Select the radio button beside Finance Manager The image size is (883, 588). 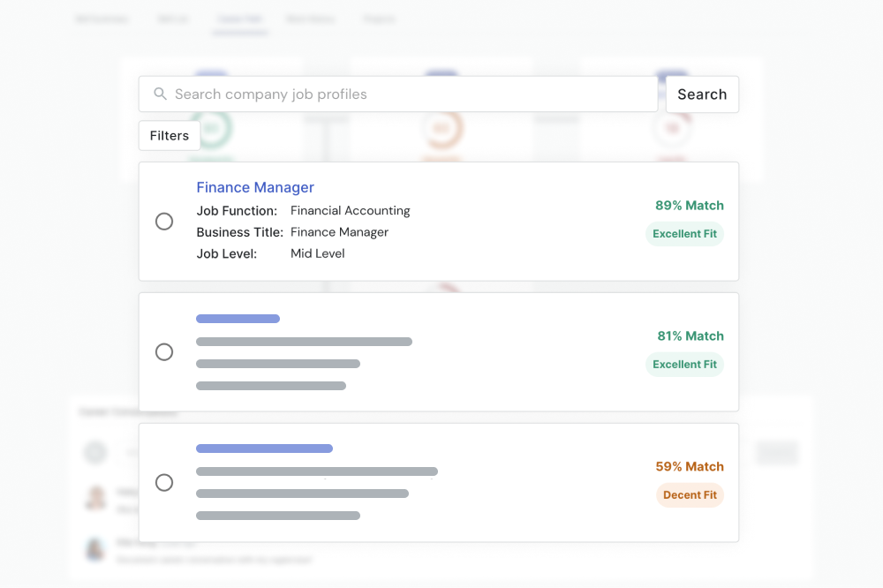[164, 222]
